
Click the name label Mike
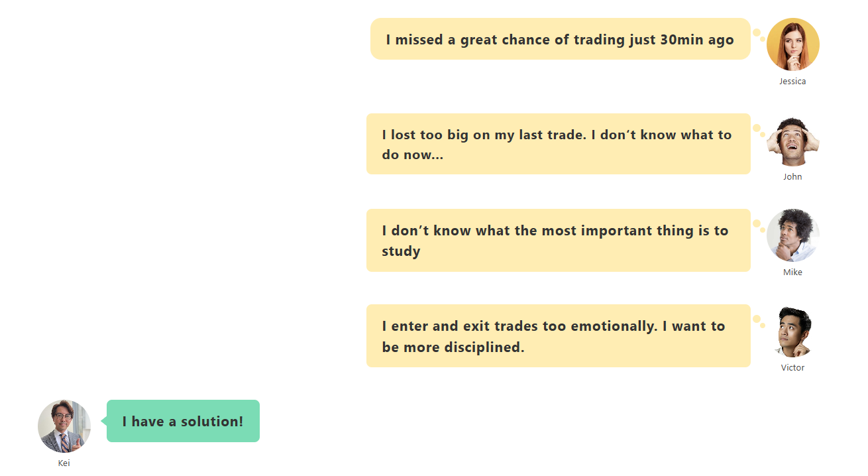click(792, 272)
